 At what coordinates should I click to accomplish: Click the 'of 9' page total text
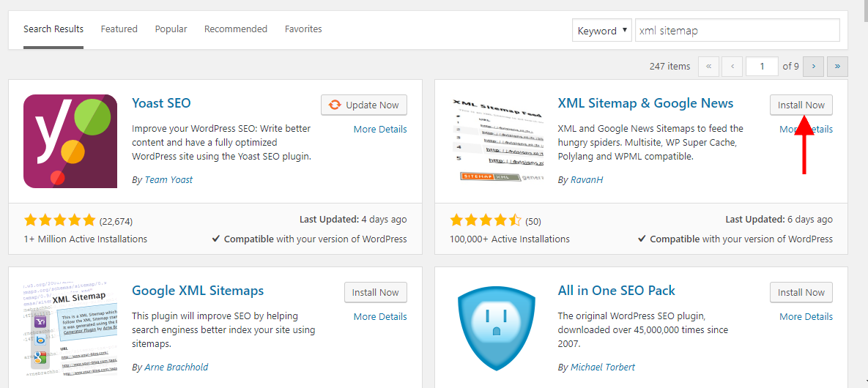click(790, 67)
